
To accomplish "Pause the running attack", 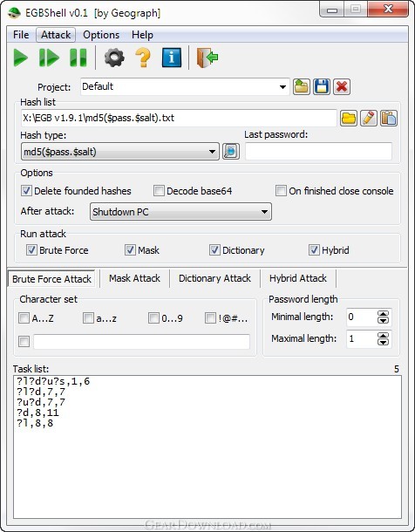I will coord(78,58).
